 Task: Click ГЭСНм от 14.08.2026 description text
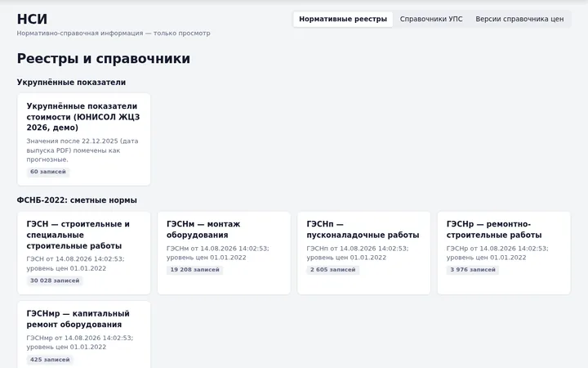218,253
